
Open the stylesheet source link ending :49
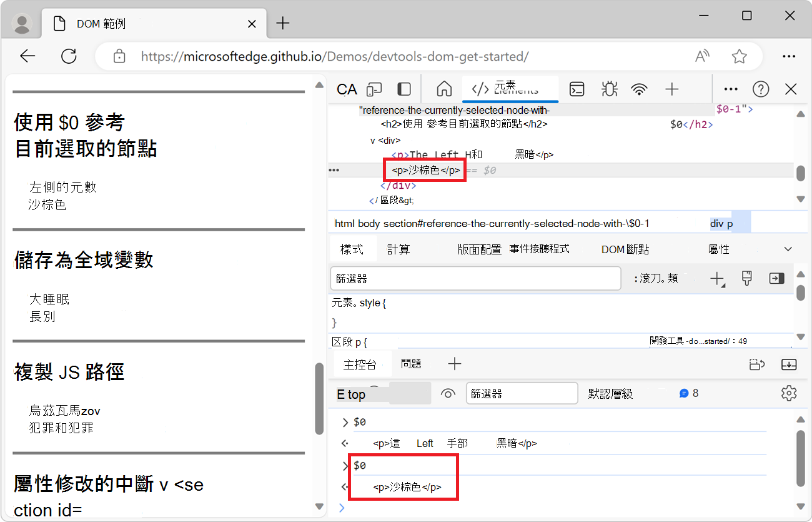tap(698, 341)
